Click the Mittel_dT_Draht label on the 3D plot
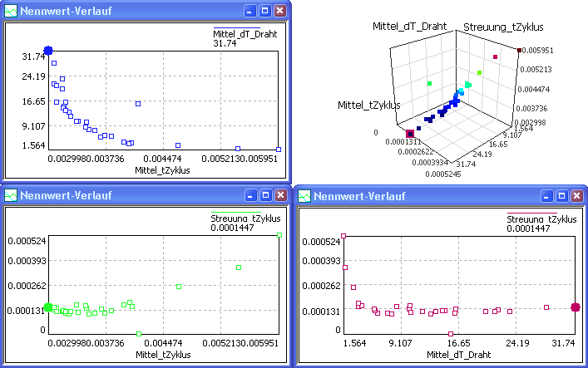588x368 pixels. [409, 27]
